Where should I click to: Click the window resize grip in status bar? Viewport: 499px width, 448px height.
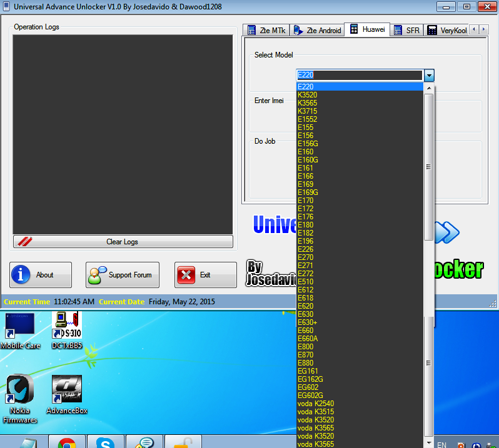click(493, 304)
